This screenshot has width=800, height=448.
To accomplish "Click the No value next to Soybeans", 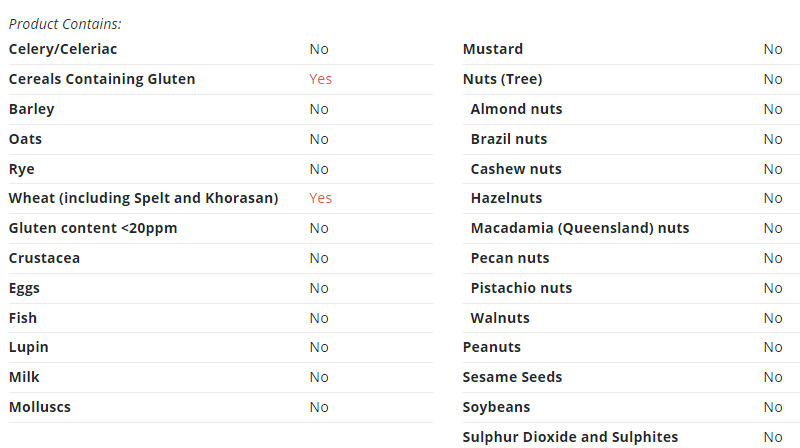I will click(773, 407).
